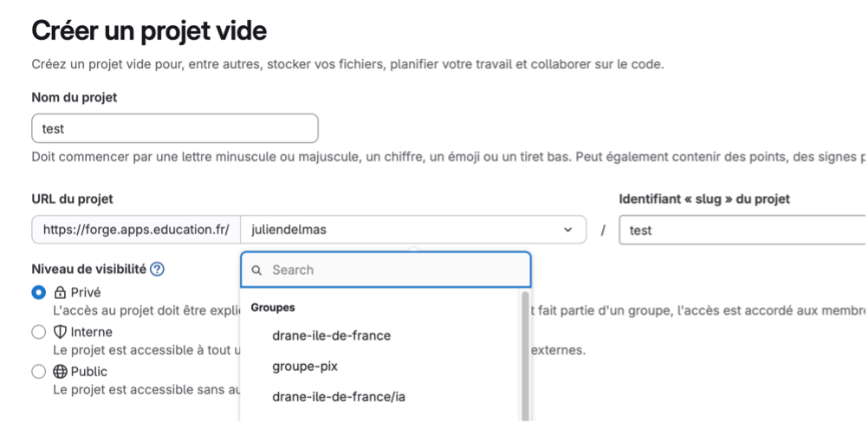Click the shield icon beside Interne
The image size is (868, 423).
coord(60,332)
